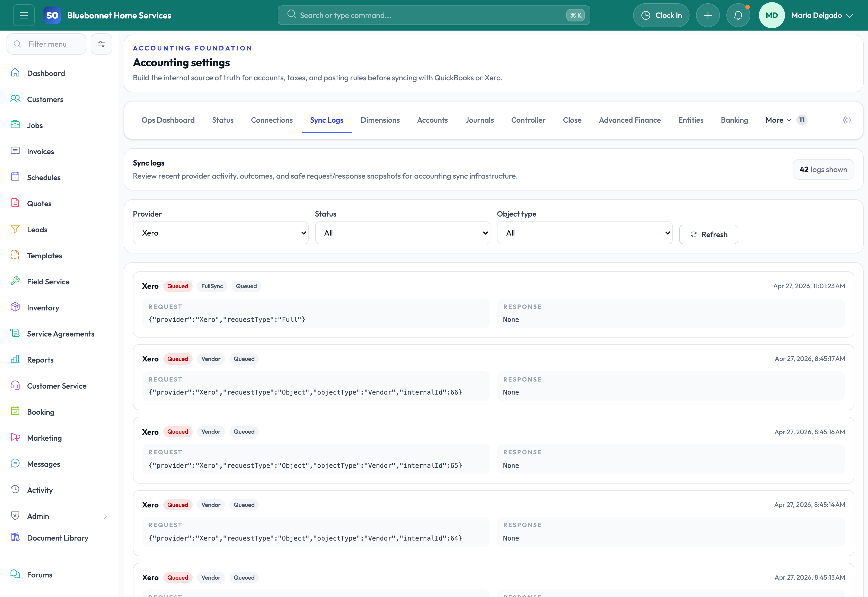This screenshot has height=597, width=868.
Task: Click the Booking calendar-check icon
Action: (15, 411)
